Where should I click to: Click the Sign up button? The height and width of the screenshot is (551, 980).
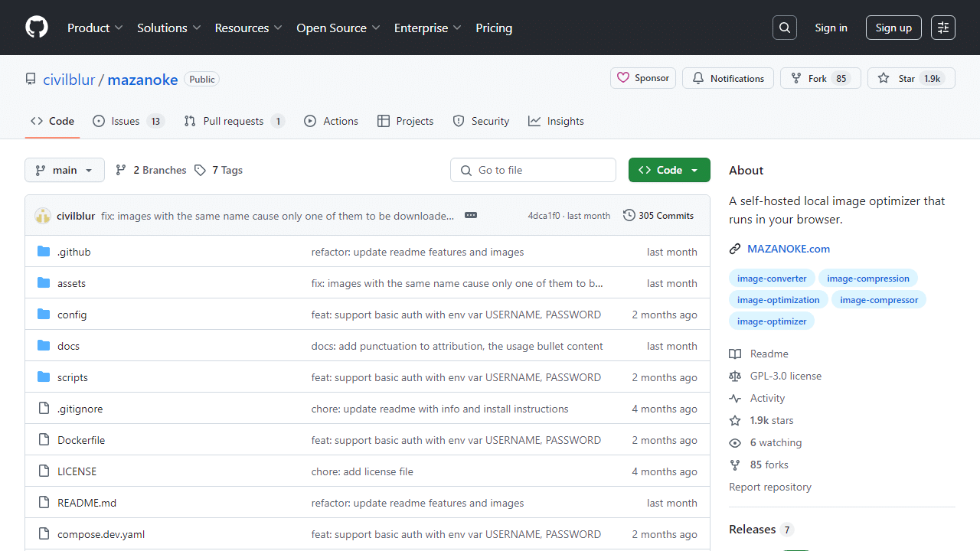[893, 28]
